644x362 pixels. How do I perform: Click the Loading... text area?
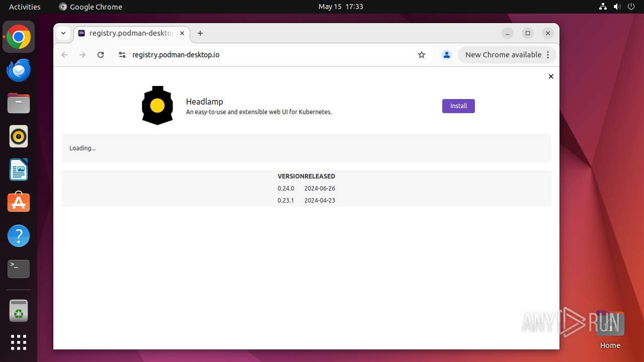[x=306, y=148]
